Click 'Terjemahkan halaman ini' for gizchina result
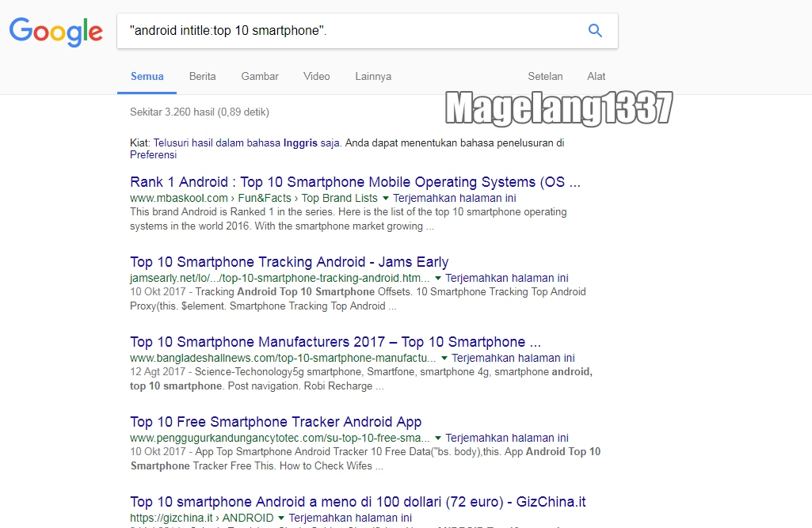This screenshot has width=812, height=528. tap(350, 519)
